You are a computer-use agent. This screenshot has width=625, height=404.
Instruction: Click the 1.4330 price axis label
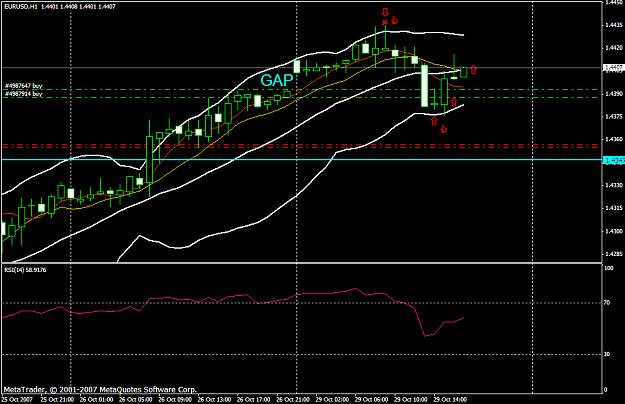click(613, 185)
